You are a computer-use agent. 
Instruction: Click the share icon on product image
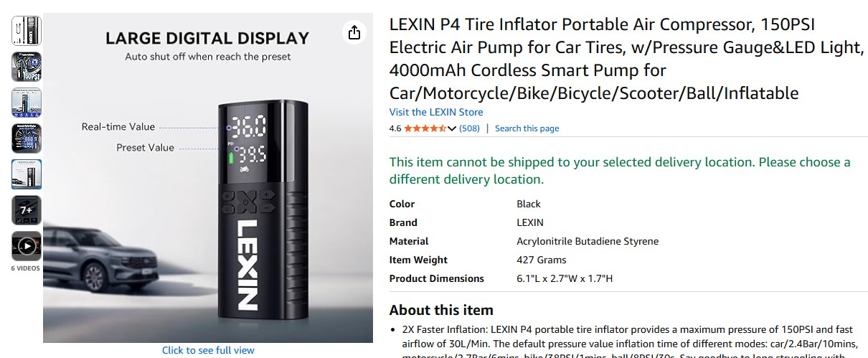pyautogui.click(x=354, y=33)
